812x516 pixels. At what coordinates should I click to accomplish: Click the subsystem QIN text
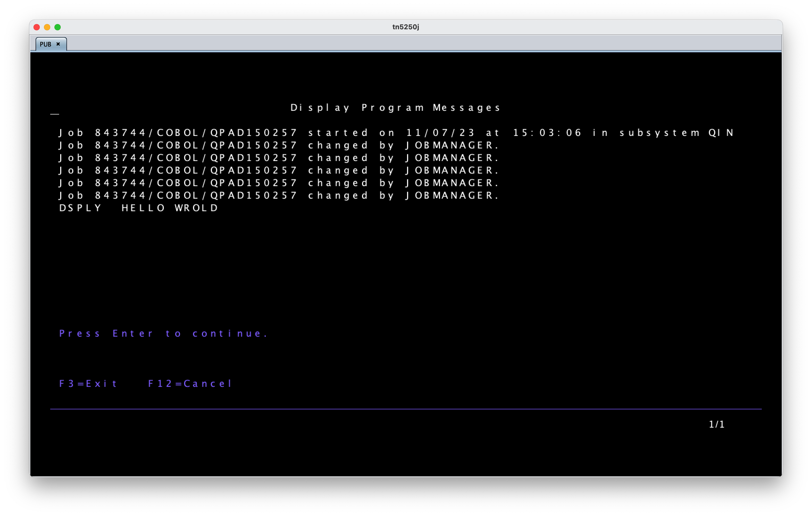pyautogui.click(x=676, y=133)
